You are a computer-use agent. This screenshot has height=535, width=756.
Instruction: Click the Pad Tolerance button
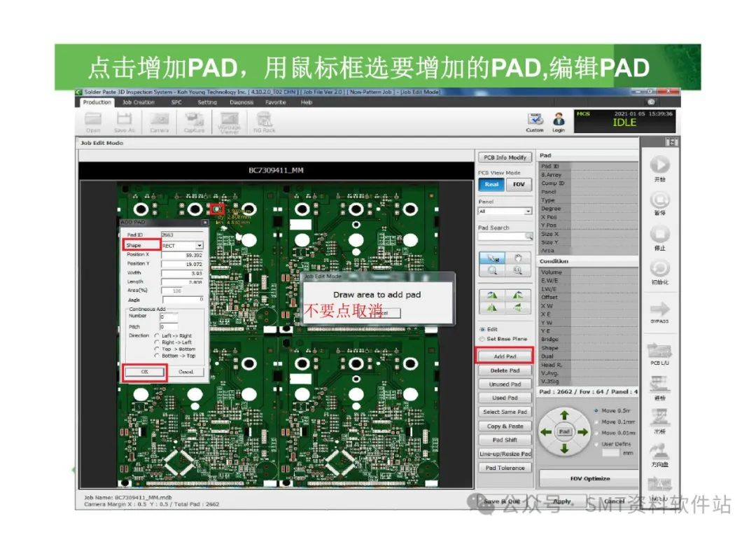(505, 468)
